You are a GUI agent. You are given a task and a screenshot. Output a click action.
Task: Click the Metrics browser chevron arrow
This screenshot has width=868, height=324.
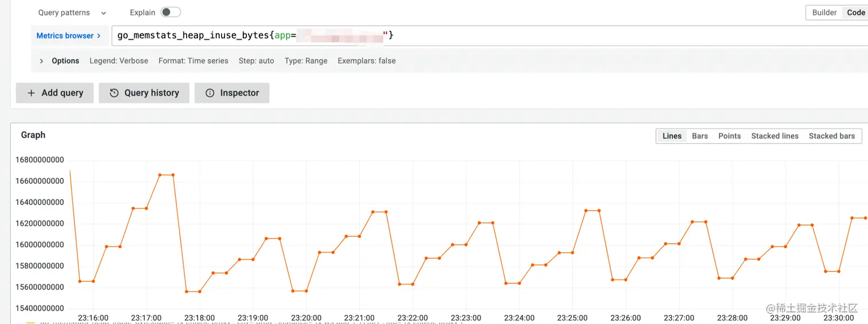(x=99, y=36)
